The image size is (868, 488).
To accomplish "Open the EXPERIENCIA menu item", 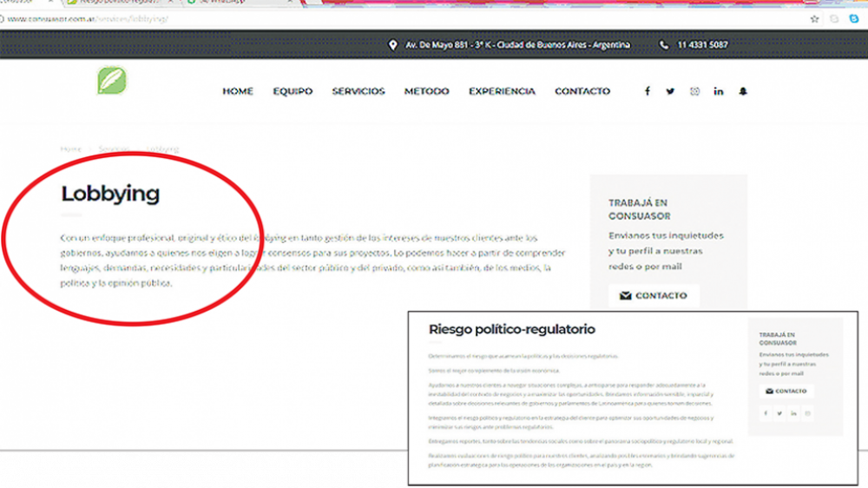I will coord(502,91).
